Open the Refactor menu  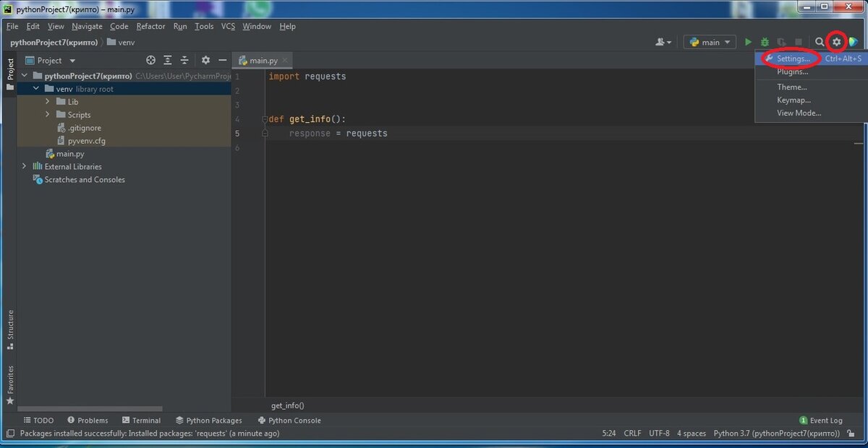tap(150, 26)
